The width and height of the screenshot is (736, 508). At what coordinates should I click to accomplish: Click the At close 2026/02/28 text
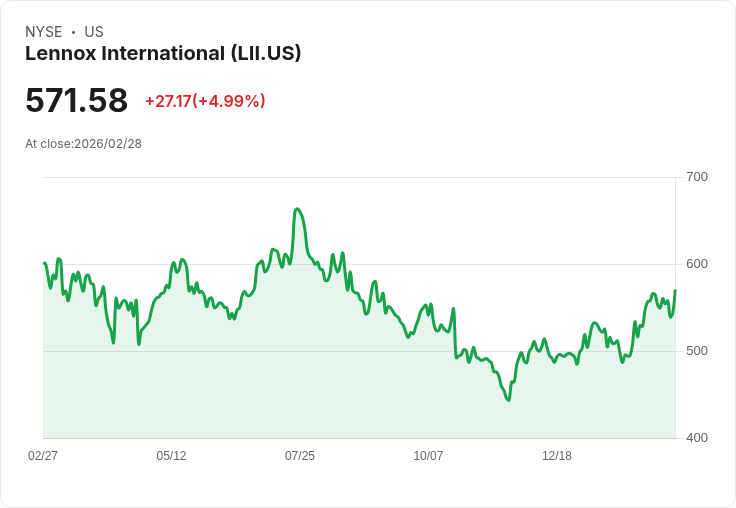[84, 144]
